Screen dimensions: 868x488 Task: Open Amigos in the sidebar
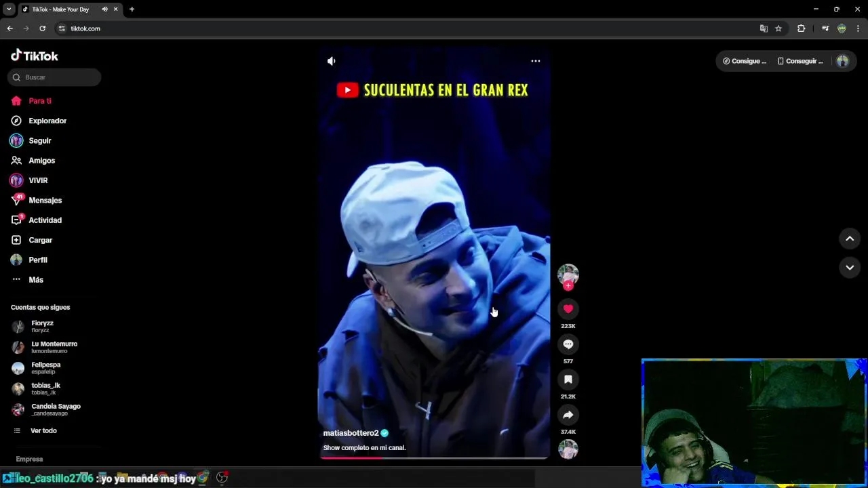click(33, 161)
